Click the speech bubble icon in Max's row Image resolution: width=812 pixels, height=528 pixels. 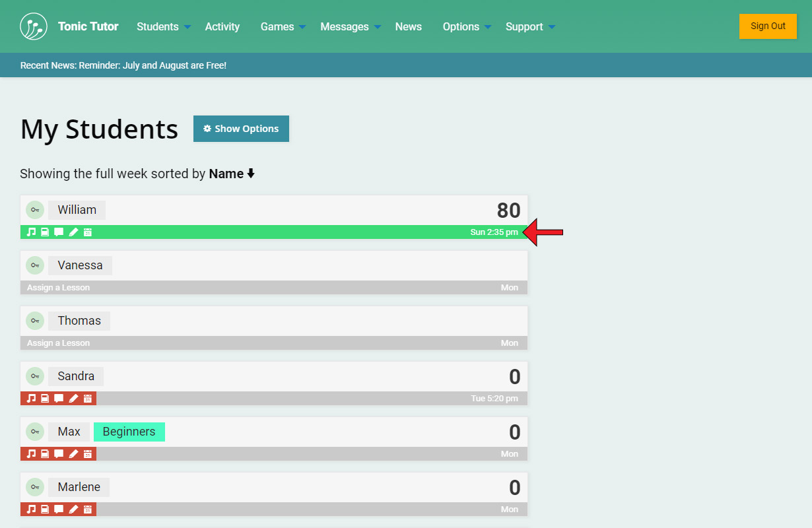coord(59,454)
